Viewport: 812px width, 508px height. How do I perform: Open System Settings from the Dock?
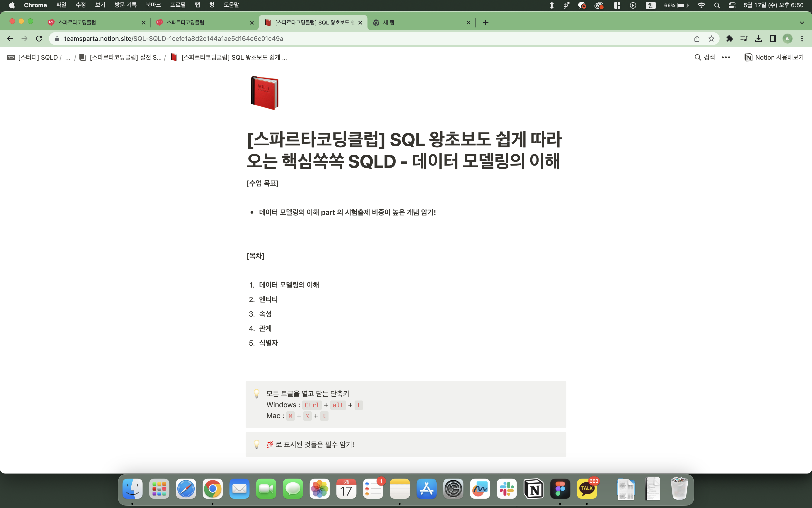click(453, 488)
